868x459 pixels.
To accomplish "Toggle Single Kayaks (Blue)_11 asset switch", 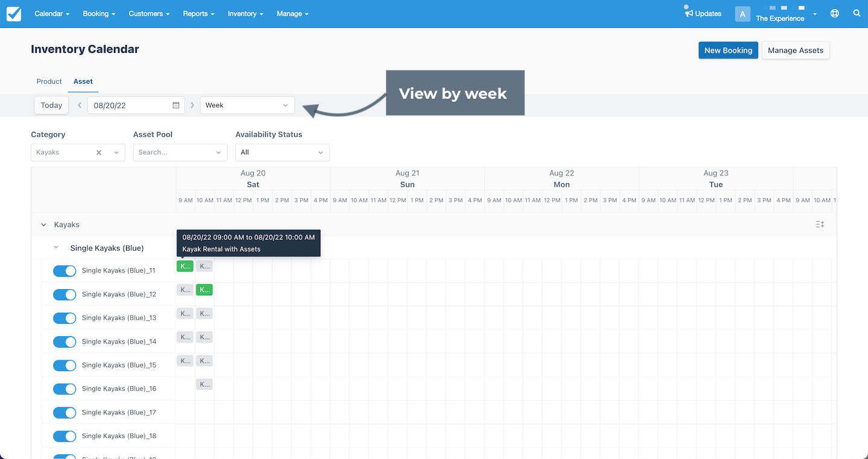I will pos(64,270).
